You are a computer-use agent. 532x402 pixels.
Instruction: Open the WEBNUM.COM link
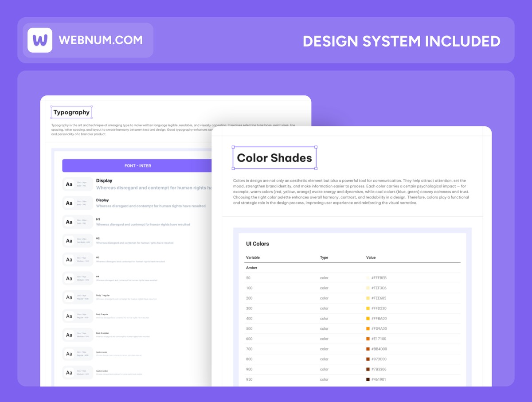point(101,40)
